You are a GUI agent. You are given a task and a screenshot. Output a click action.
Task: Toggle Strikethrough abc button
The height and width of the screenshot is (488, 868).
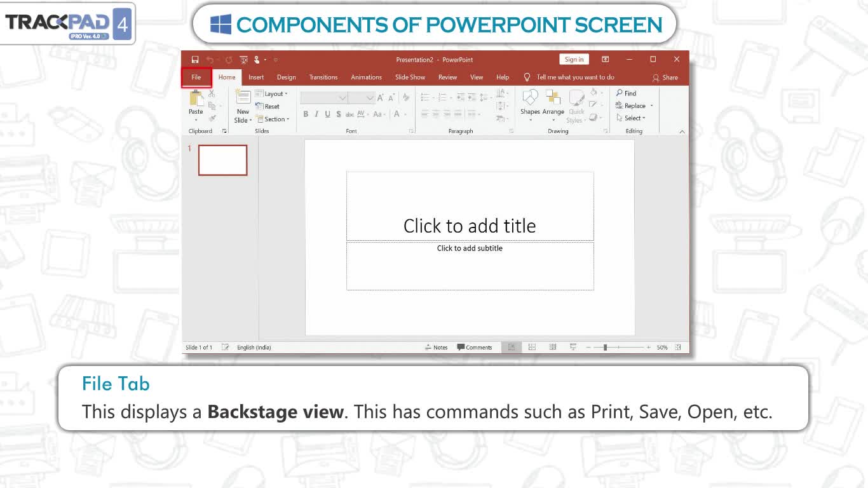click(349, 114)
